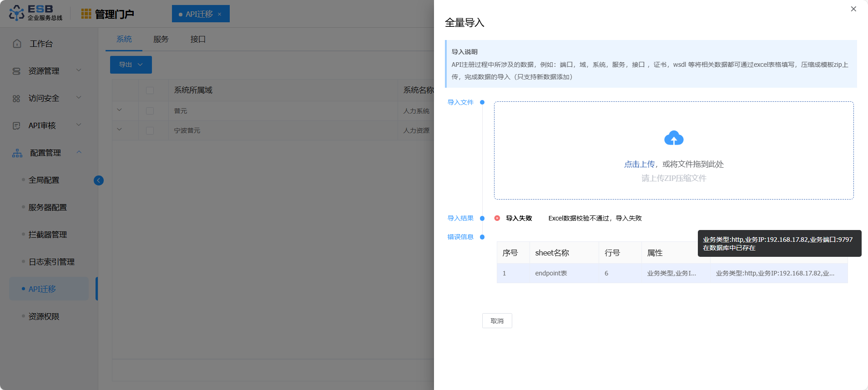Click the API审核 document icon
This screenshot has width=868, height=390.
[x=16, y=126]
